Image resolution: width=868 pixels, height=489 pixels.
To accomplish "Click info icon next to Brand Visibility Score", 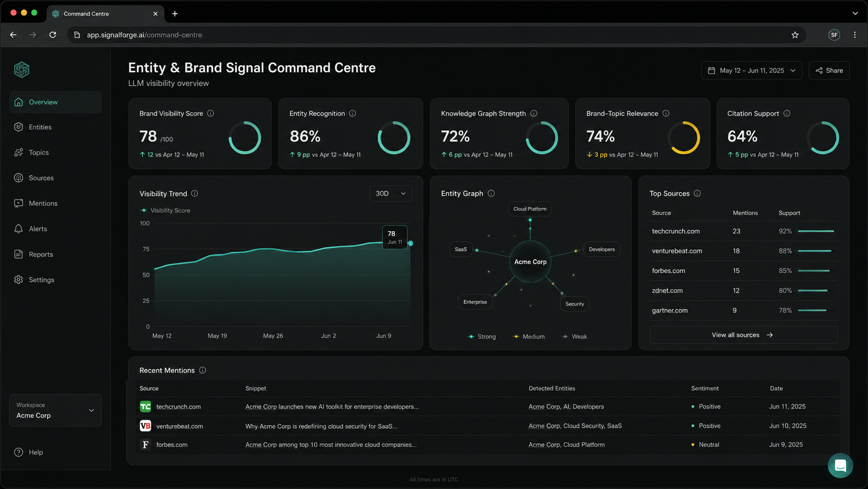I will pyautogui.click(x=210, y=113).
